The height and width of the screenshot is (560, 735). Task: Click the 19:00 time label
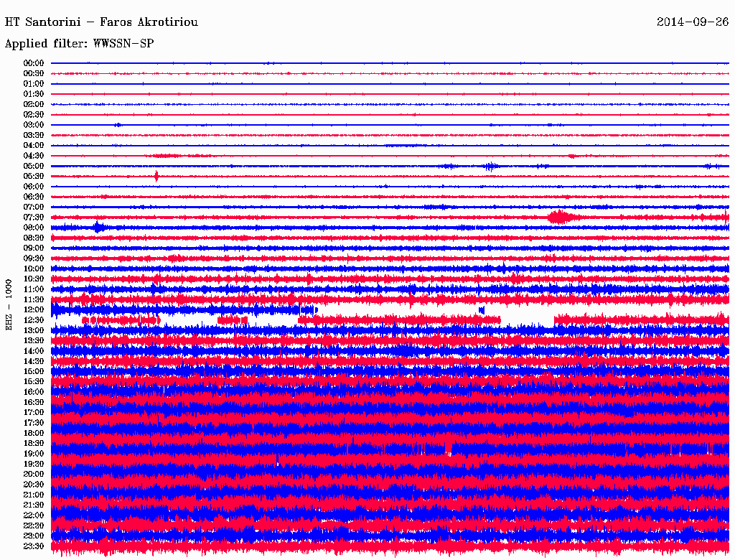[x=33, y=454]
